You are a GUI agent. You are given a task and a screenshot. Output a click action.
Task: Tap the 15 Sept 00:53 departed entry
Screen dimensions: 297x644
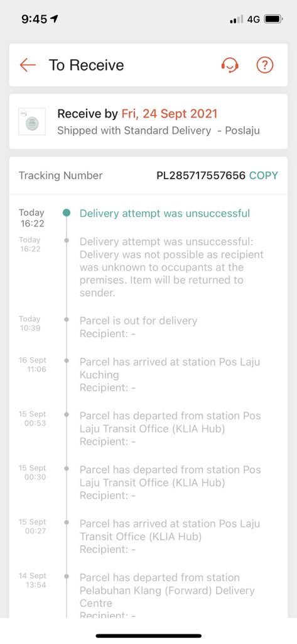coord(170,428)
